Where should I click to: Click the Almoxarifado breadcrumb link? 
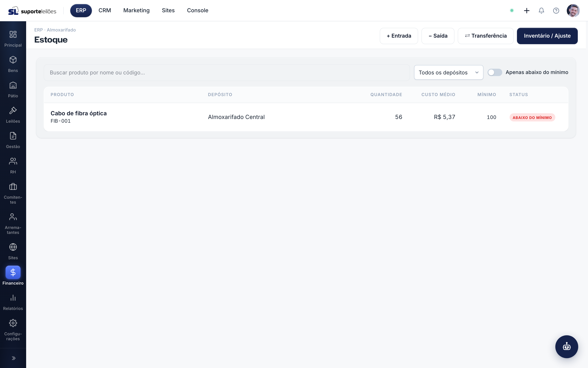pos(61,30)
